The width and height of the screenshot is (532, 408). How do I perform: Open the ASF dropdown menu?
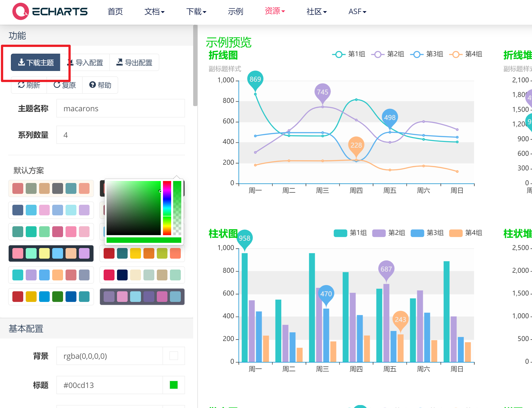(x=357, y=12)
